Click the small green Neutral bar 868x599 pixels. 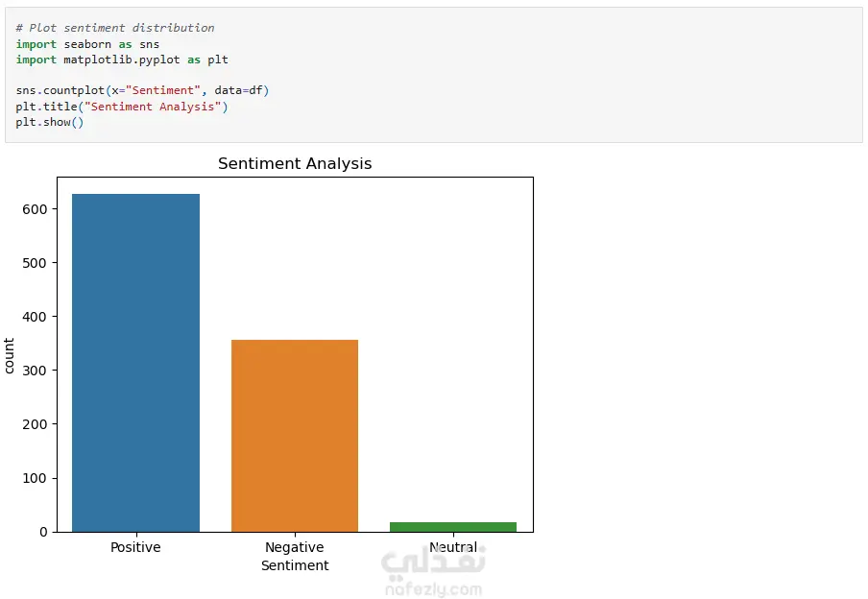pos(453,526)
